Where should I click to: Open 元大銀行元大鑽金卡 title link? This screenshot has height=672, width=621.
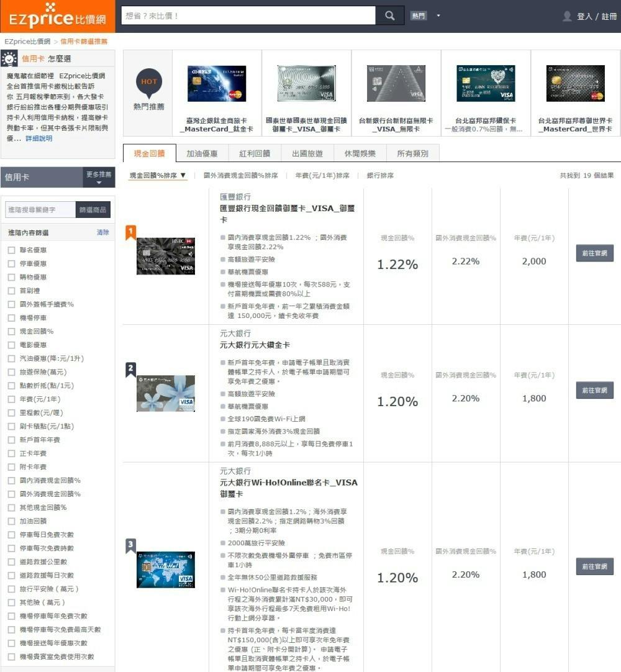pyautogui.click(x=255, y=345)
